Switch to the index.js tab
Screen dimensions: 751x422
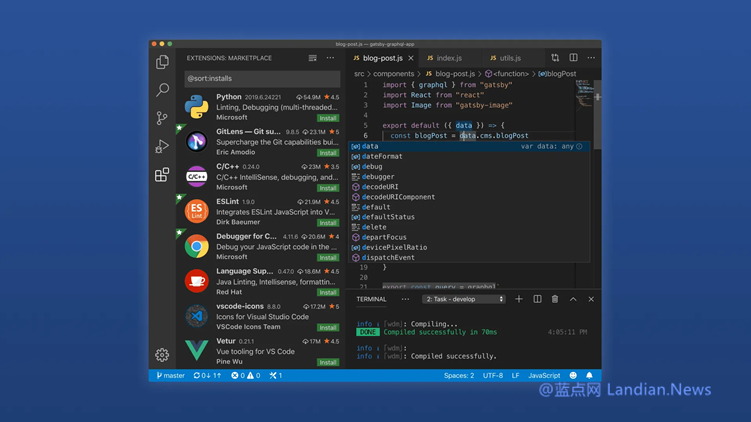448,58
